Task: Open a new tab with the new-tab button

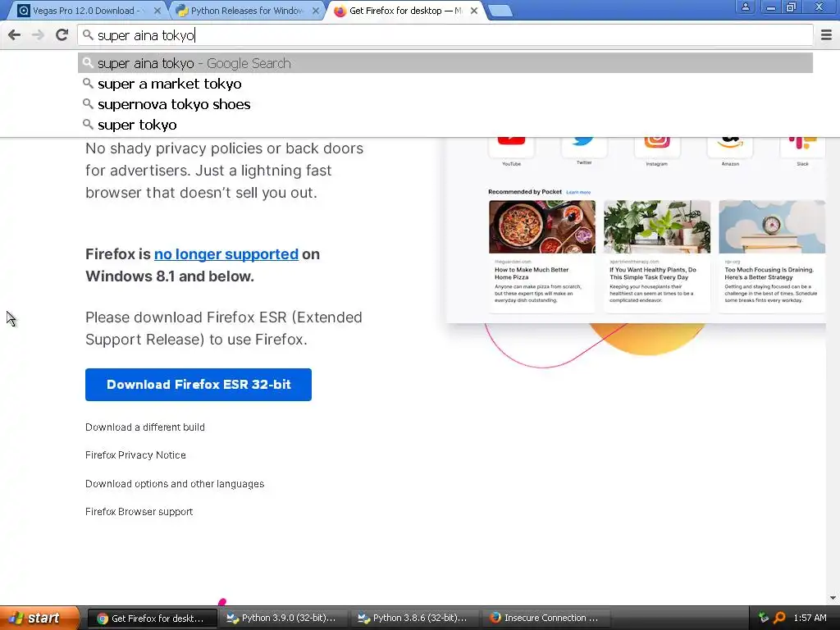Action: tap(501, 11)
